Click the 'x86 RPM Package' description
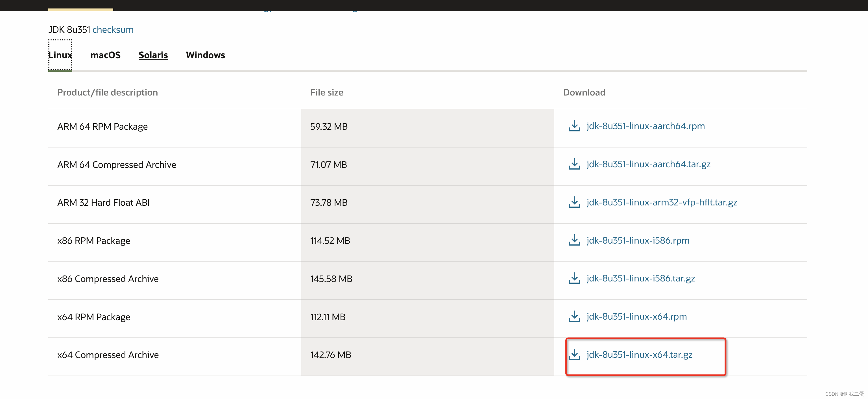 (x=94, y=241)
